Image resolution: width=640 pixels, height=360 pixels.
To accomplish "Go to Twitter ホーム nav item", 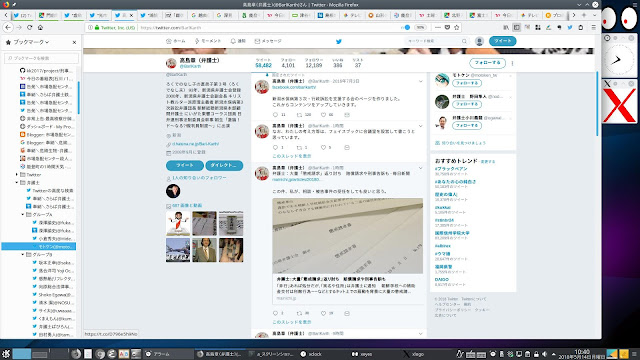I will click(x=176, y=41).
